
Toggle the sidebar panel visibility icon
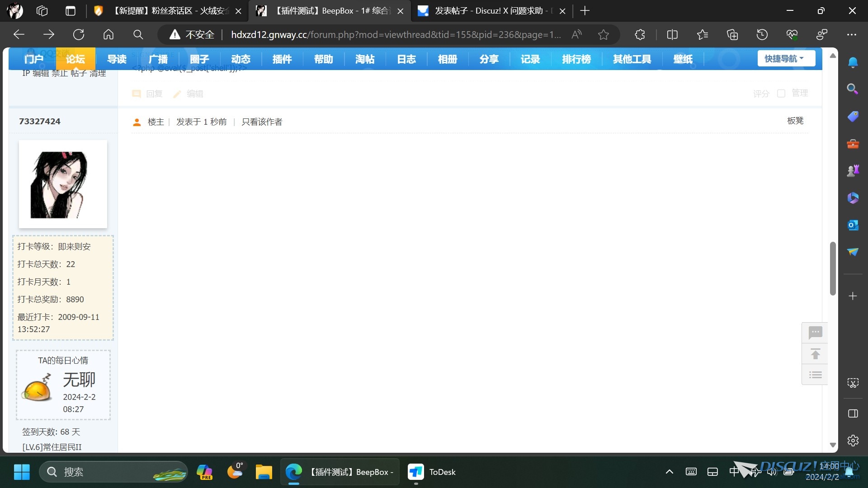pyautogui.click(x=853, y=413)
